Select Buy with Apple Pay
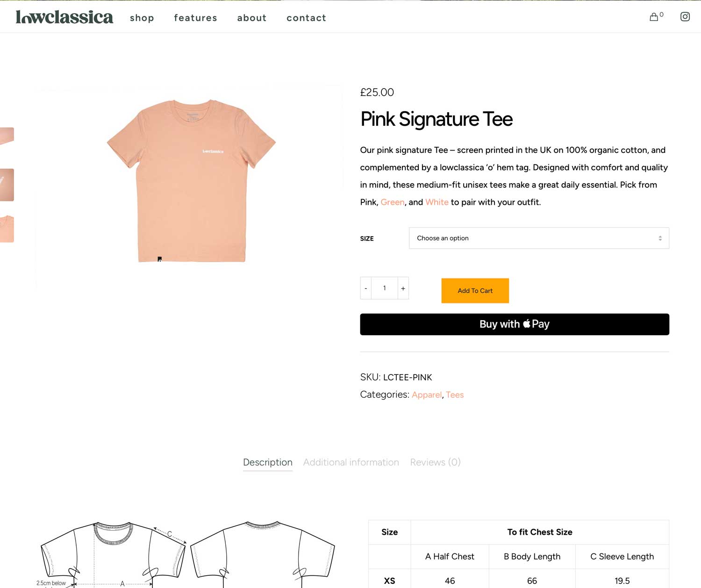Viewport: 701px width, 588px height. pyautogui.click(x=514, y=324)
